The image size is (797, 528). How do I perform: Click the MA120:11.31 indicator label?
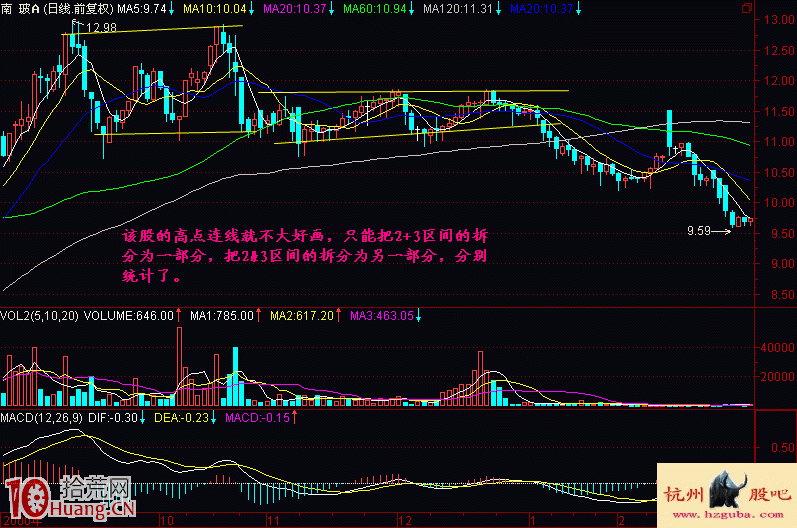pyautogui.click(x=458, y=9)
